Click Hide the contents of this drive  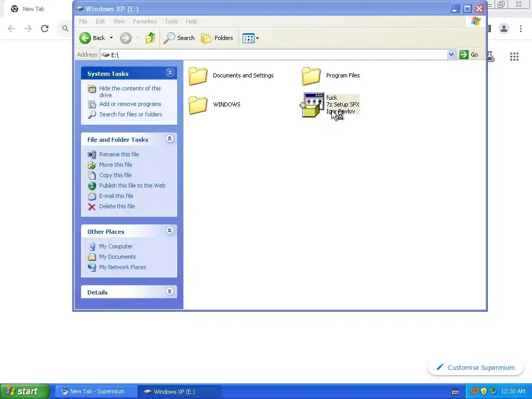pyautogui.click(x=130, y=91)
